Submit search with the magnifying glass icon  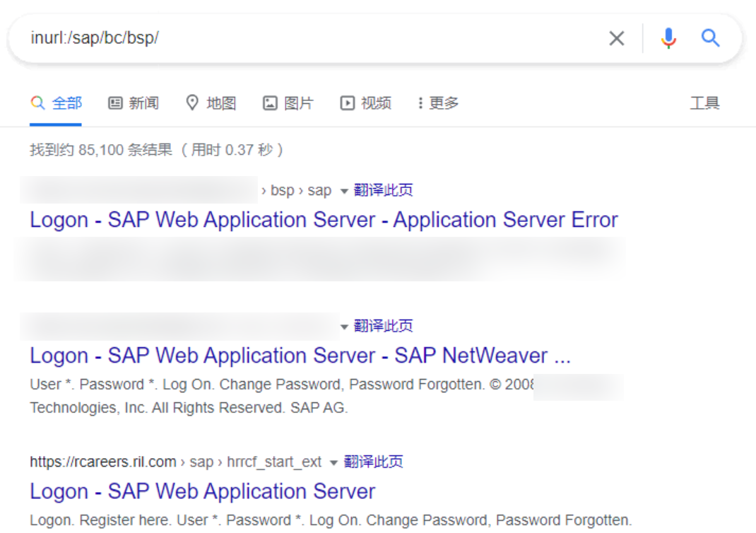click(x=710, y=37)
